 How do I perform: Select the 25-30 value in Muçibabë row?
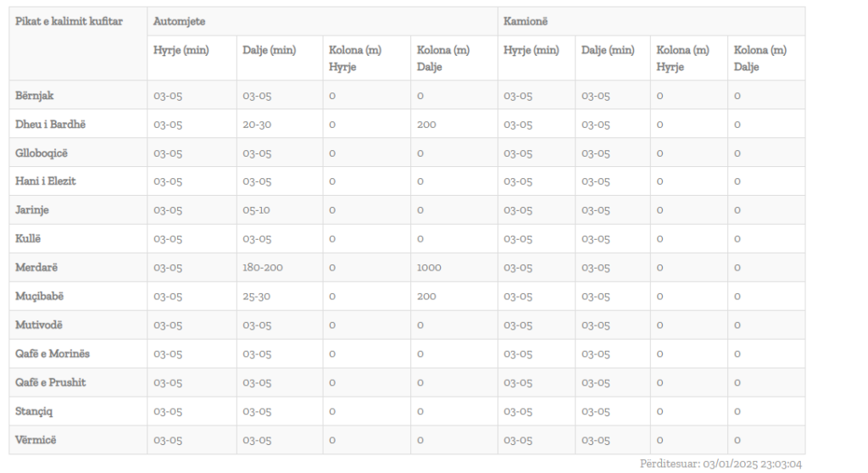click(x=256, y=296)
